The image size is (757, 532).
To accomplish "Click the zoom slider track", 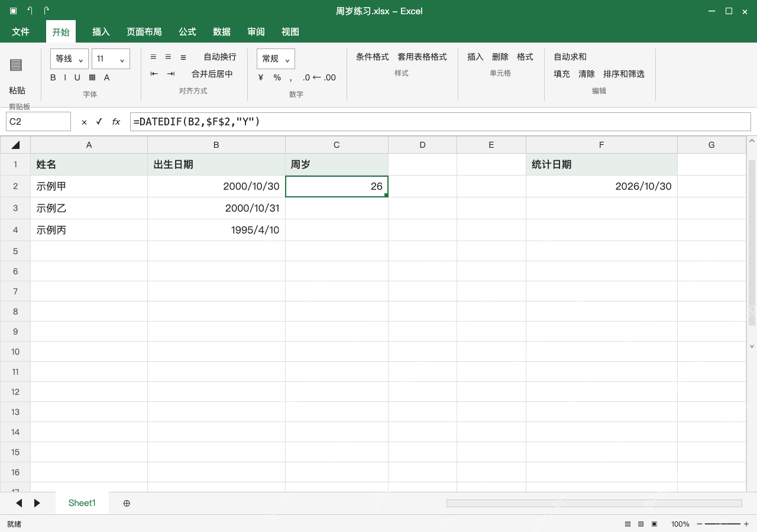I will coord(722,524).
